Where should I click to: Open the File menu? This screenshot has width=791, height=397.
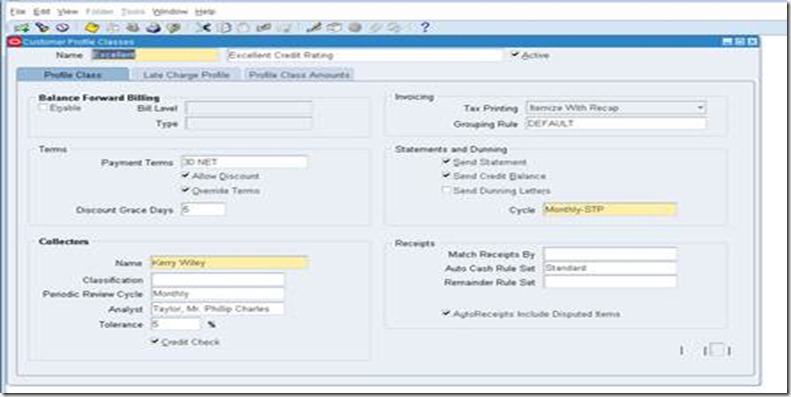point(18,11)
